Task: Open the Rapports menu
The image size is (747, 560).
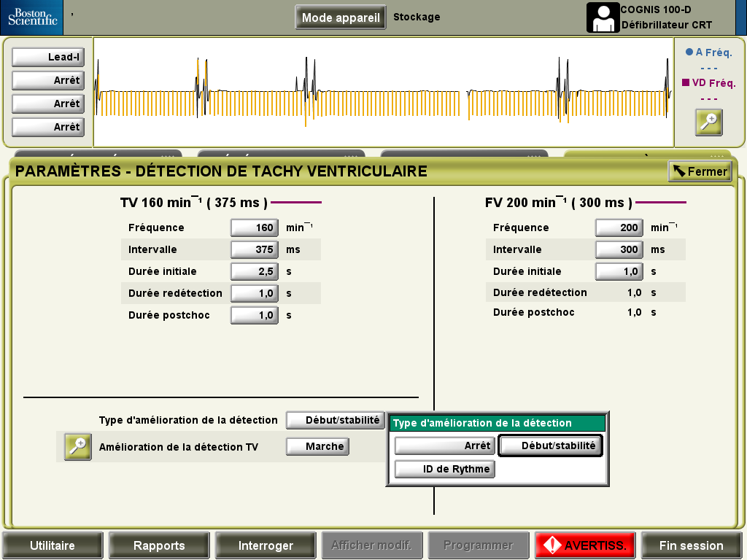Action: click(x=159, y=545)
